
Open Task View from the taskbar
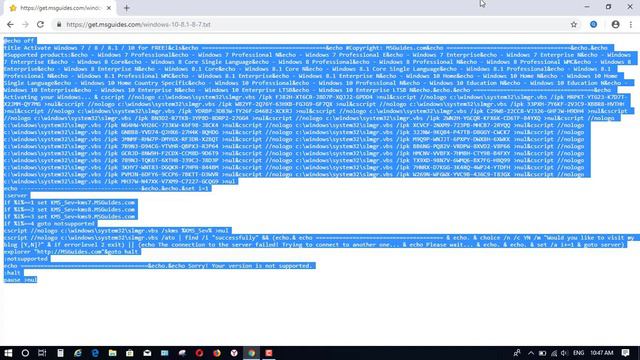click(x=42, y=353)
